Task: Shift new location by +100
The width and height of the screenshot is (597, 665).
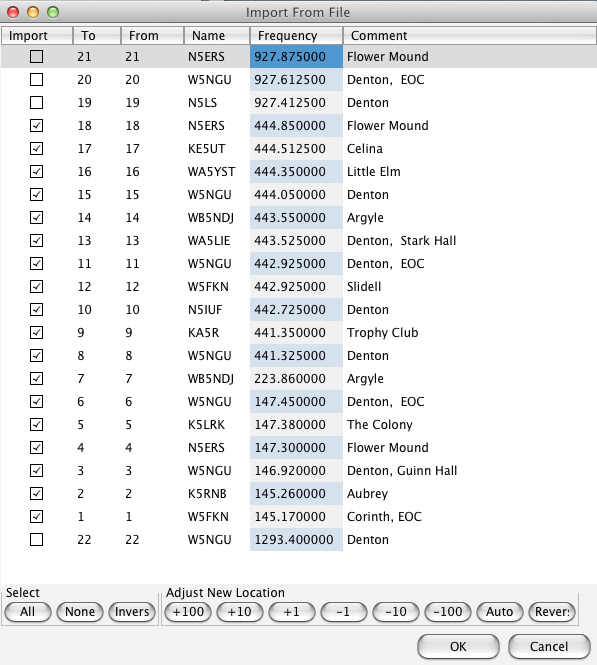Action: click(188, 612)
